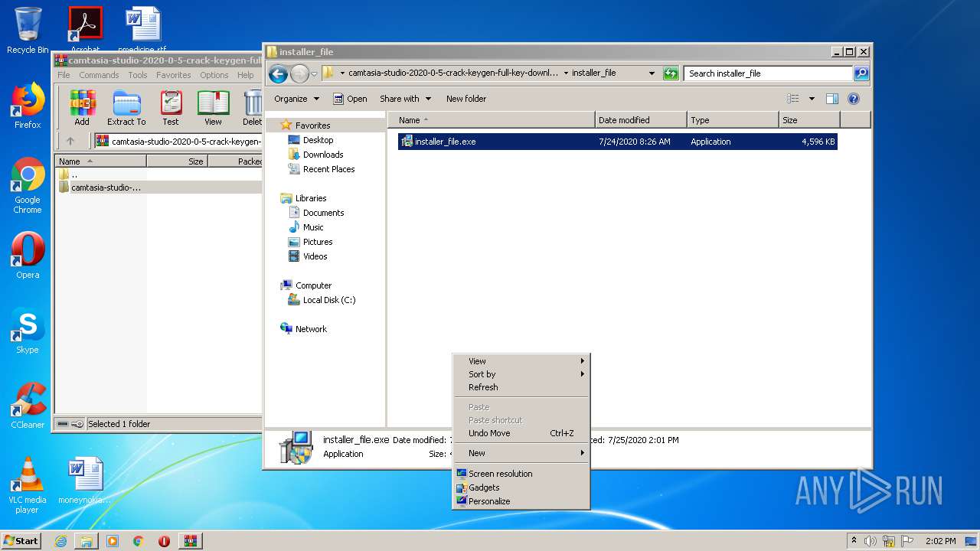Screen dimensions: 980x551
Task: Sort by the Date modified column header
Action: coord(641,120)
